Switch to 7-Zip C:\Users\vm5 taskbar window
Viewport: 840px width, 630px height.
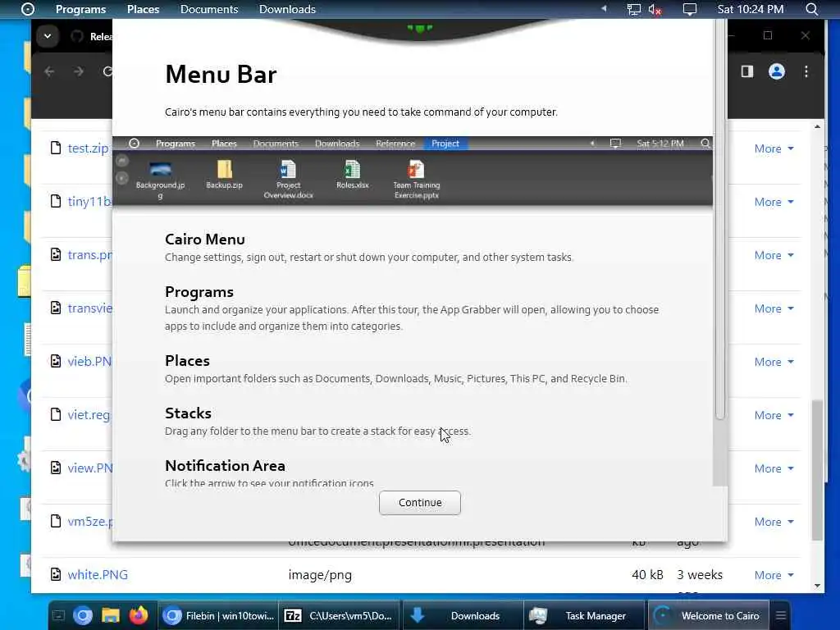click(x=339, y=615)
